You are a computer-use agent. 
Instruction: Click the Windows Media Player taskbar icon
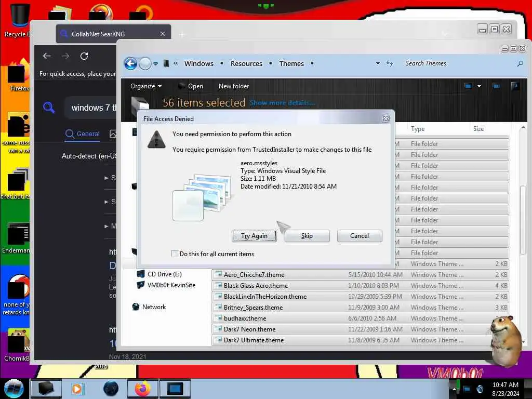click(x=77, y=389)
